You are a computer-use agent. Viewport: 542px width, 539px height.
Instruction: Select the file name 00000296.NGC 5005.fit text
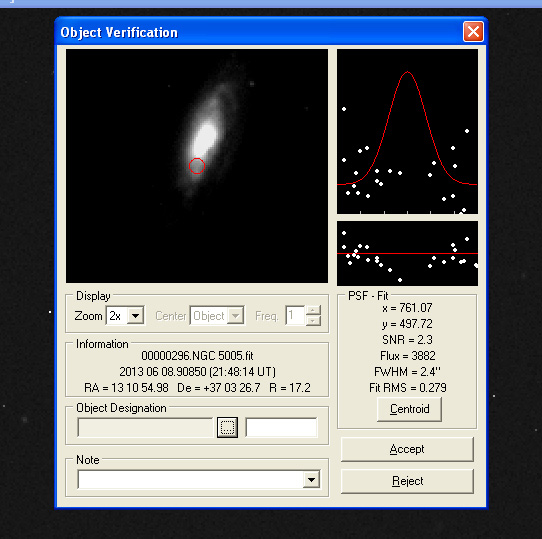coord(197,355)
